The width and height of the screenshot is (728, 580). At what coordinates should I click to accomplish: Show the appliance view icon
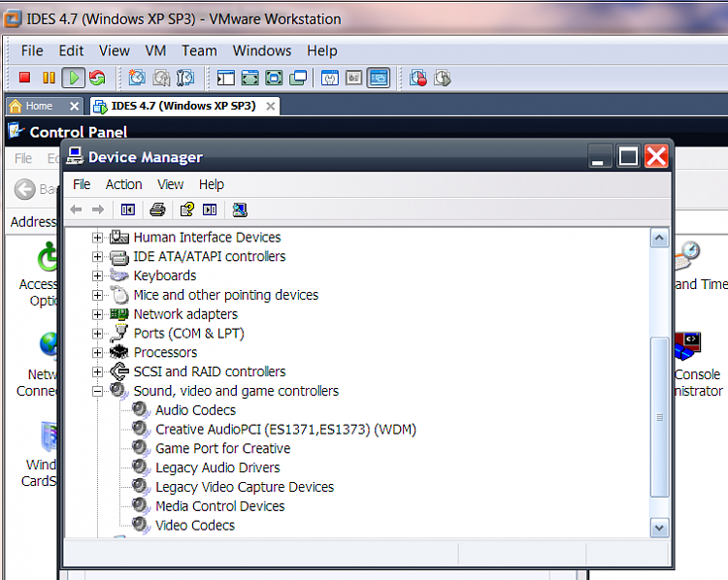pyautogui.click(x=353, y=78)
